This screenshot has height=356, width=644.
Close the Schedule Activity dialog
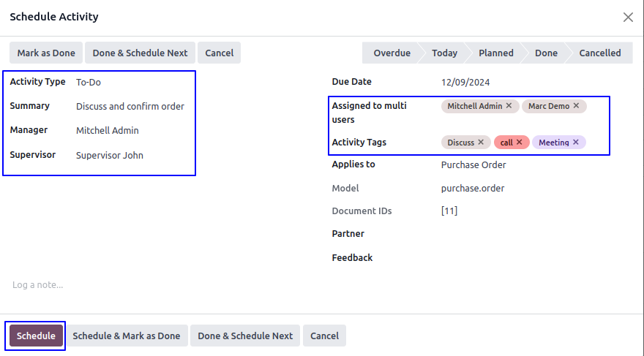(628, 18)
